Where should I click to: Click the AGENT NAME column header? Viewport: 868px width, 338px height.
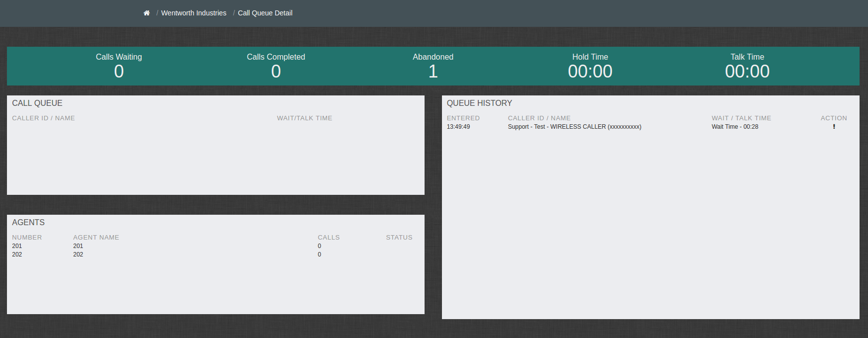pos(96,238)
